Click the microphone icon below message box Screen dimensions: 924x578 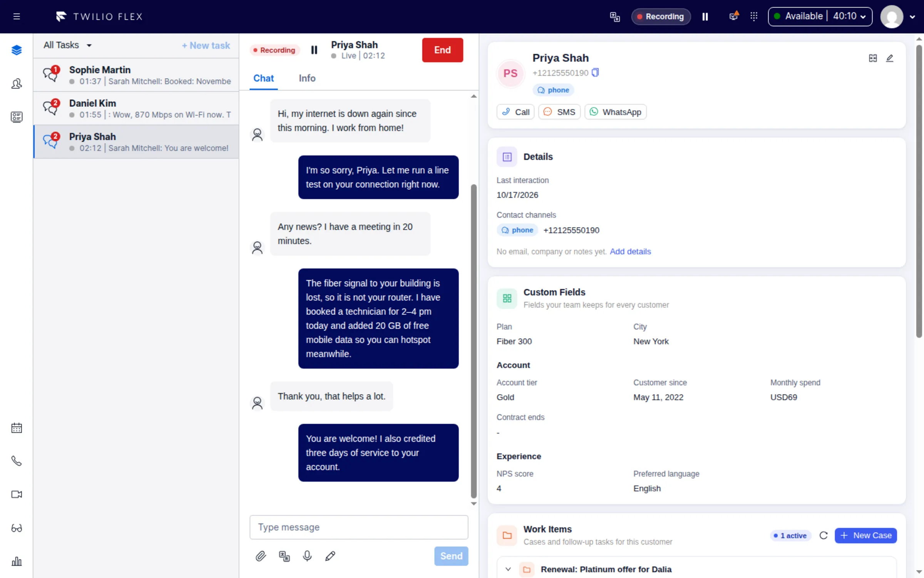(x=307, y=556)
